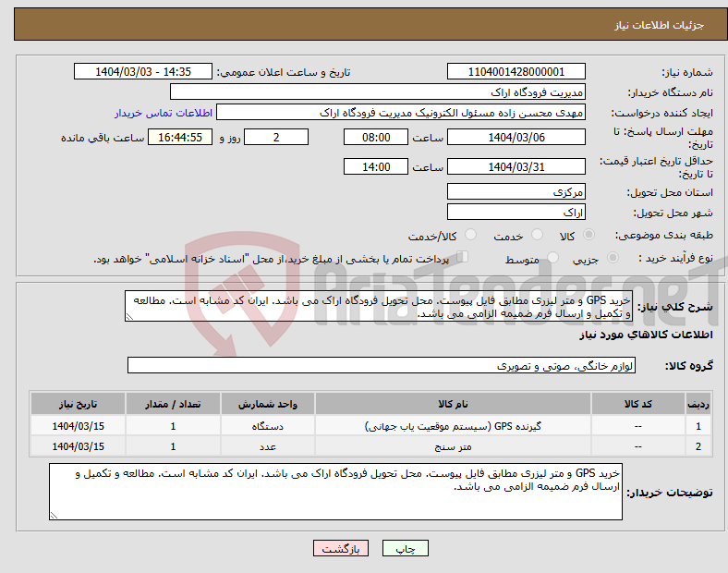
Task: Click the resize handle of توضیحات خریدار box
Action: [54, 515]
